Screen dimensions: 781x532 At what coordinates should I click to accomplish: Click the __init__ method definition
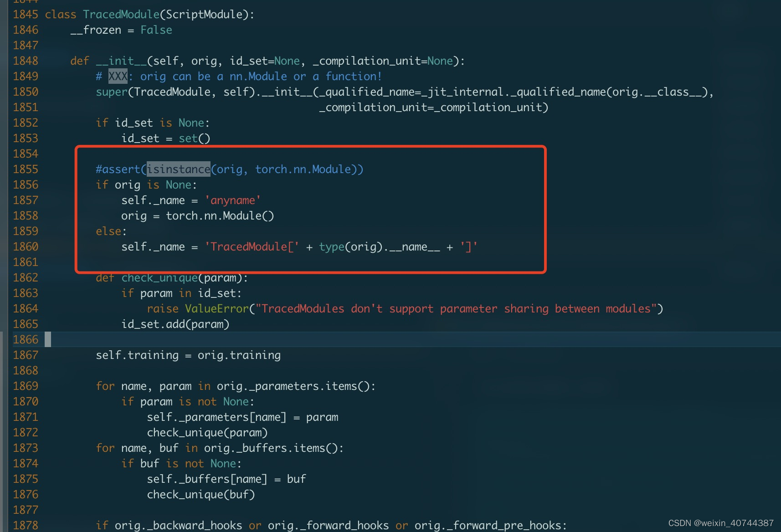pyautogui.click(x=121, y=61)
